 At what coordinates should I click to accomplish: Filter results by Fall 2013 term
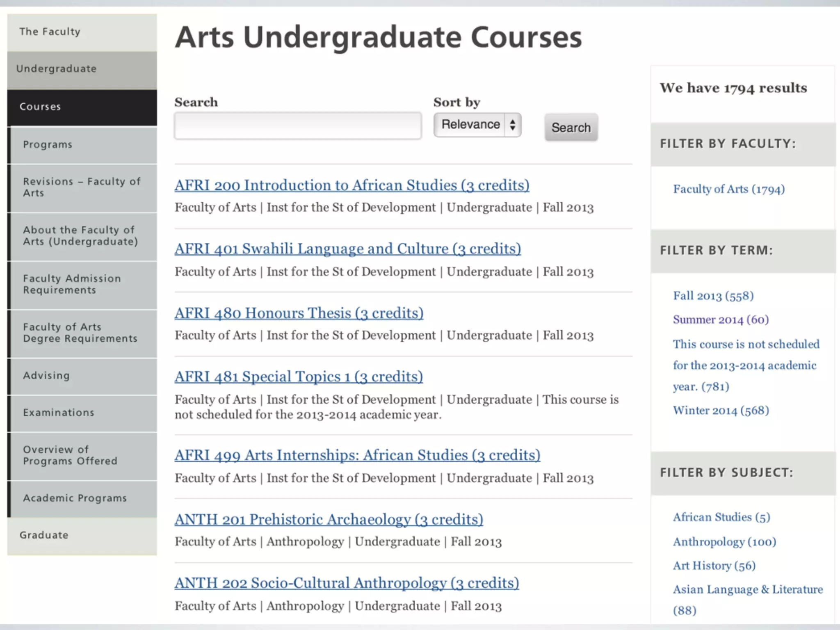pyautogui.click(x=713, y=296)
